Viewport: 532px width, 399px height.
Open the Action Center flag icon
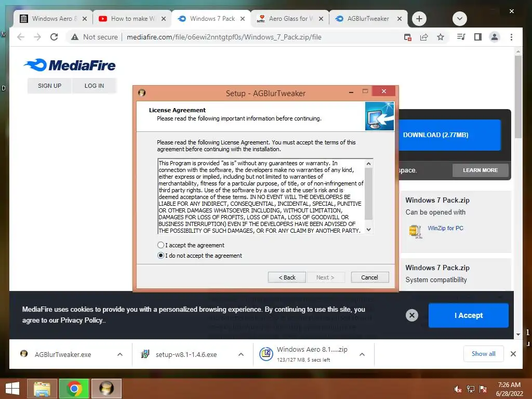click(483, 389)
